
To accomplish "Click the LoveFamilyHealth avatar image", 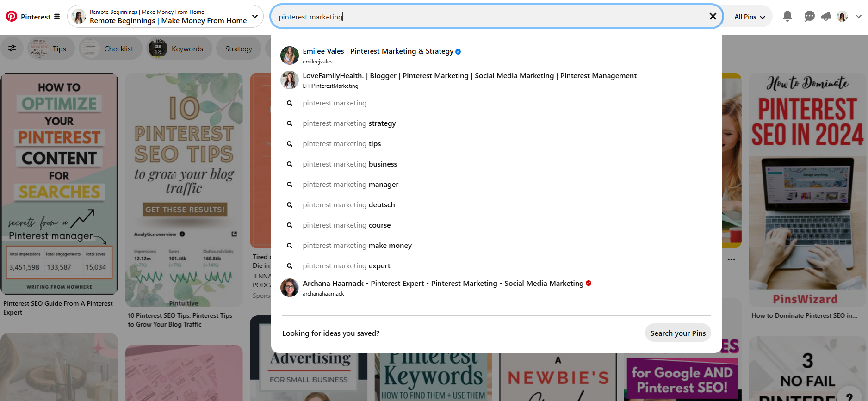I will pyautogui.click(x=290, y=80).
